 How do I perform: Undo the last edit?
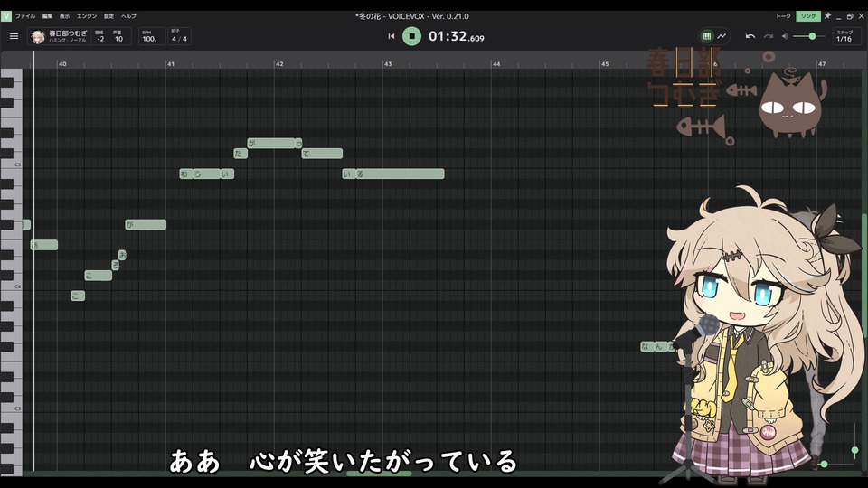[750, 36]
